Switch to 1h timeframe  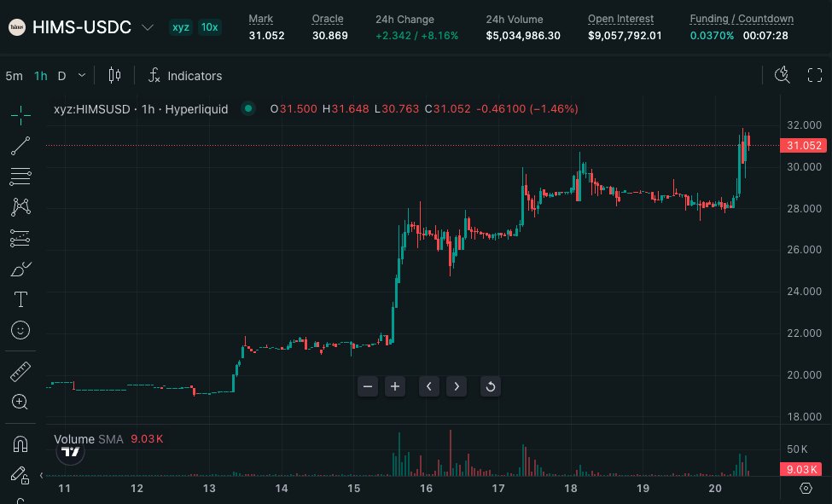coord(41,76)
